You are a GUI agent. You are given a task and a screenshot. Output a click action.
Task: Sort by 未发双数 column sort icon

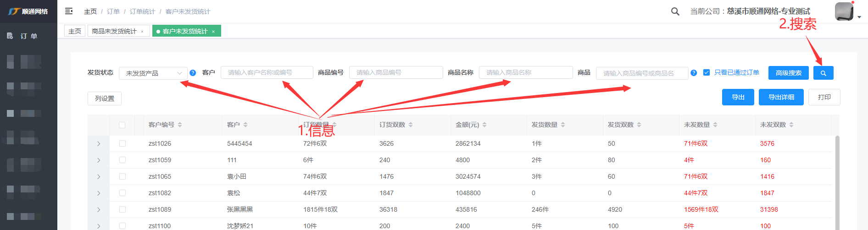[x=791, y=125]
